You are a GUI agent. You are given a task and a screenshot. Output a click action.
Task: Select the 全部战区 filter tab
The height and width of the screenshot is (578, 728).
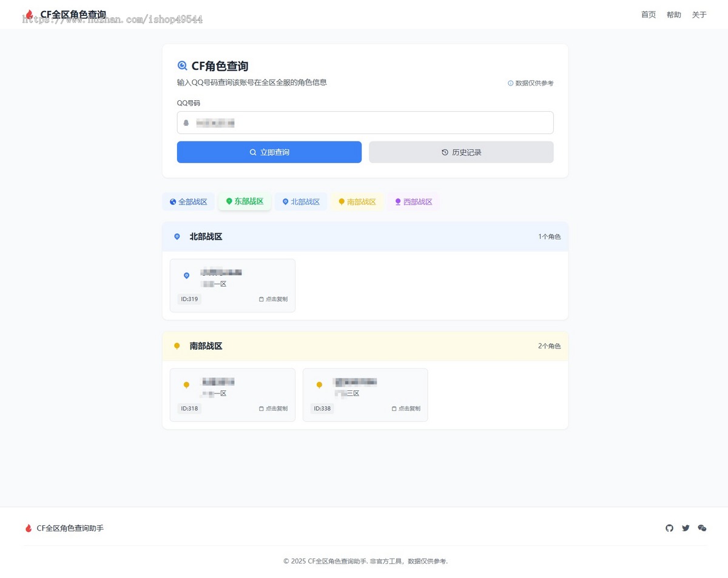189,202
